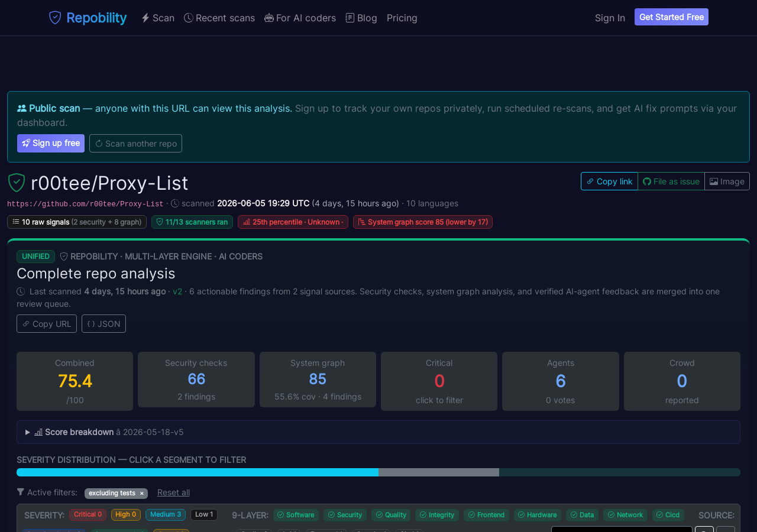Click the Copy URL button
Image resolution: width=757 pixels, height=532 pixels.
pos(47,324)
